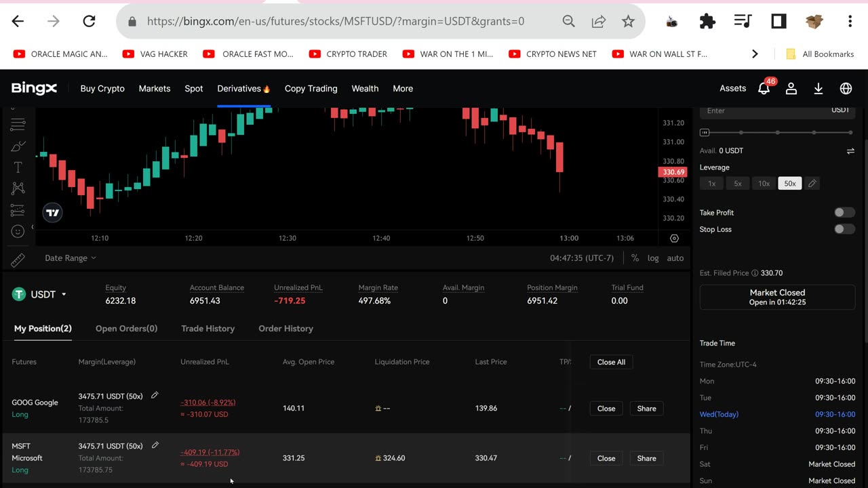Share the GOOG Google position

coord(646,409)
